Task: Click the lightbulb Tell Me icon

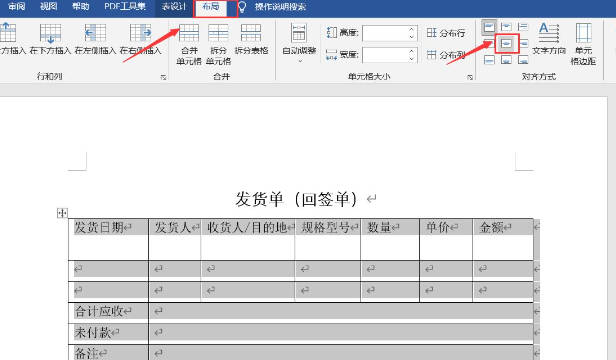Action: coord(242,7)
